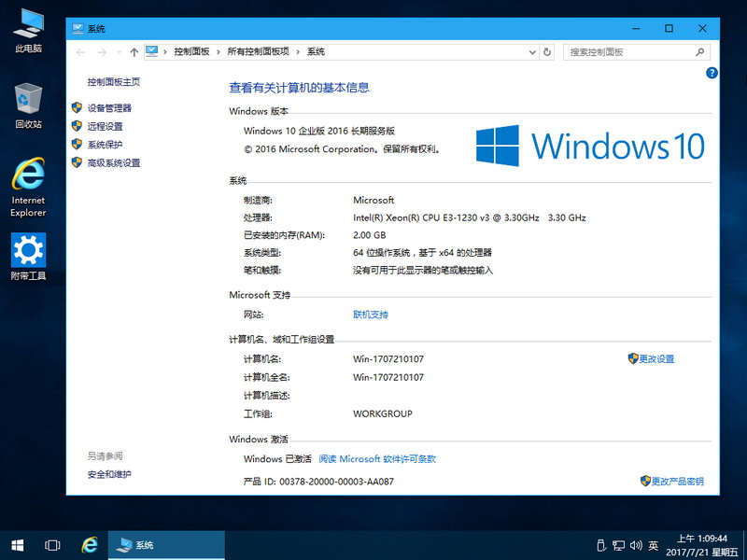Select the 附带工具 gear icon

click(29, 256)
